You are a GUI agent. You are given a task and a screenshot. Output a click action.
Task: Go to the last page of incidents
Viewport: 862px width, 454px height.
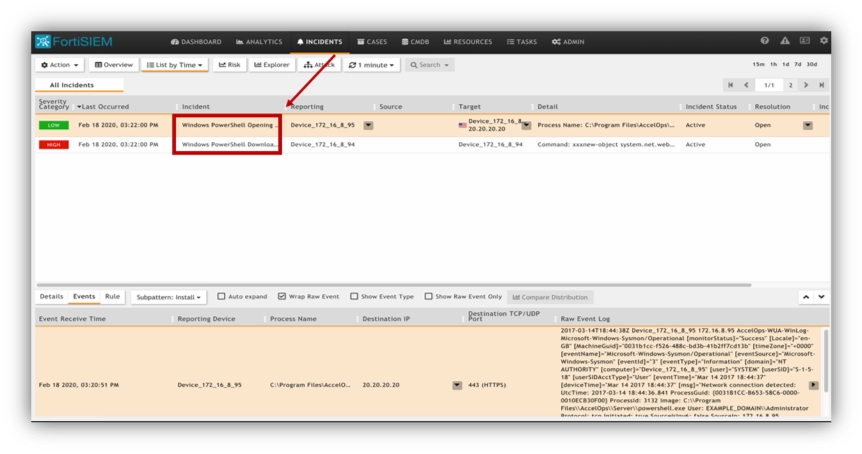pyautogui.click(x=822, y=85)
